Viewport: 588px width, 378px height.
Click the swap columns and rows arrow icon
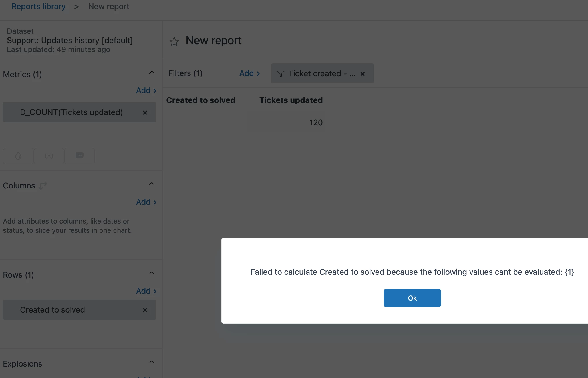(43, 186)
